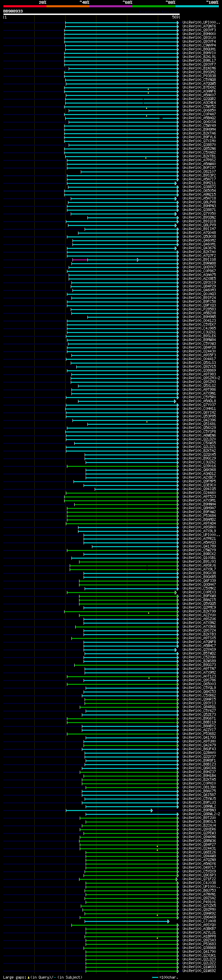Select UniRef100_O81390 hit
This screenshot has width=222, height=980.
[199, 787]
